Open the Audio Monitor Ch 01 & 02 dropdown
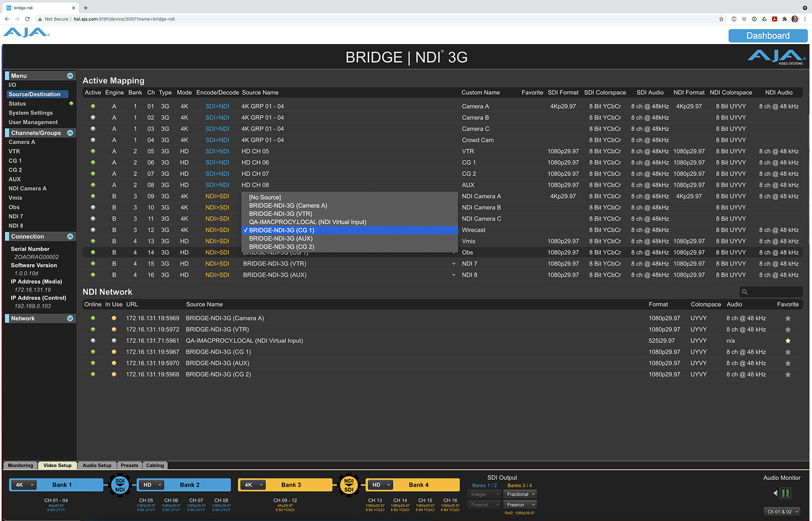The width and height of the screenshot is (812, 521). pyautogui.click(x=783, y=512)
